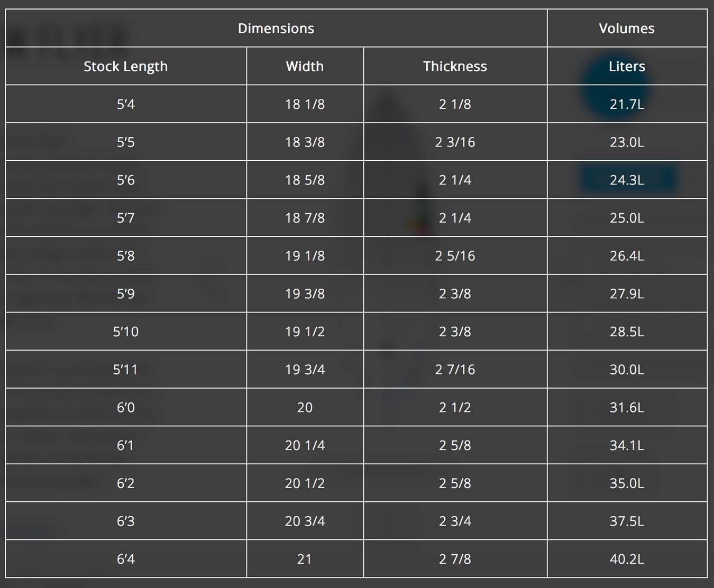Click the 21.7L volume cell
Screen dimensions: 714x588
[x=627, y=104]
